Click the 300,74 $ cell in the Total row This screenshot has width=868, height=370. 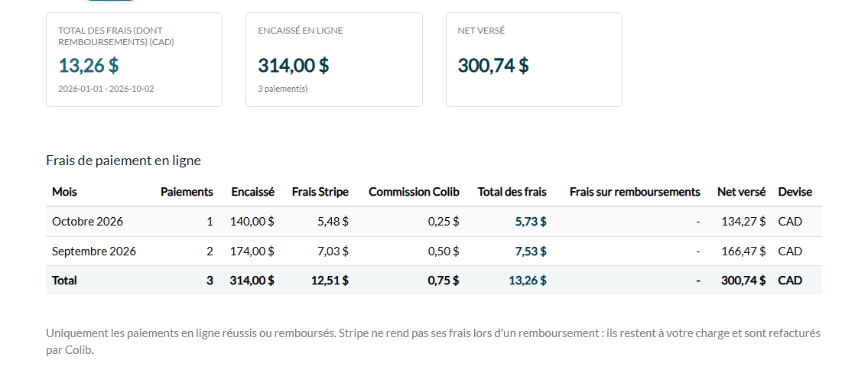[743, 281]
